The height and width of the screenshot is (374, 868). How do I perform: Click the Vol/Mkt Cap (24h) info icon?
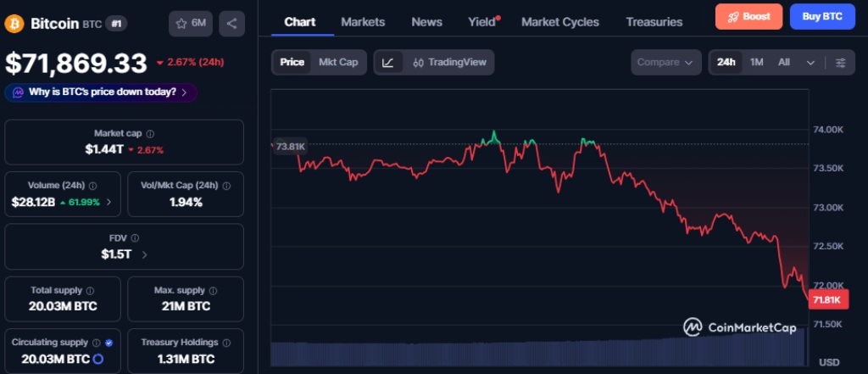coord(225,186)
